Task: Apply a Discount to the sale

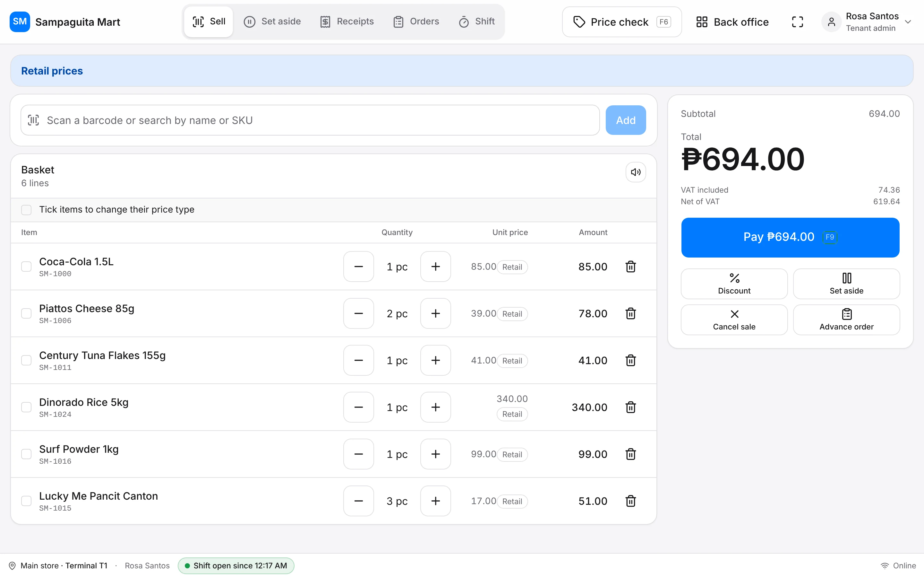Action: tap(734, 284)
